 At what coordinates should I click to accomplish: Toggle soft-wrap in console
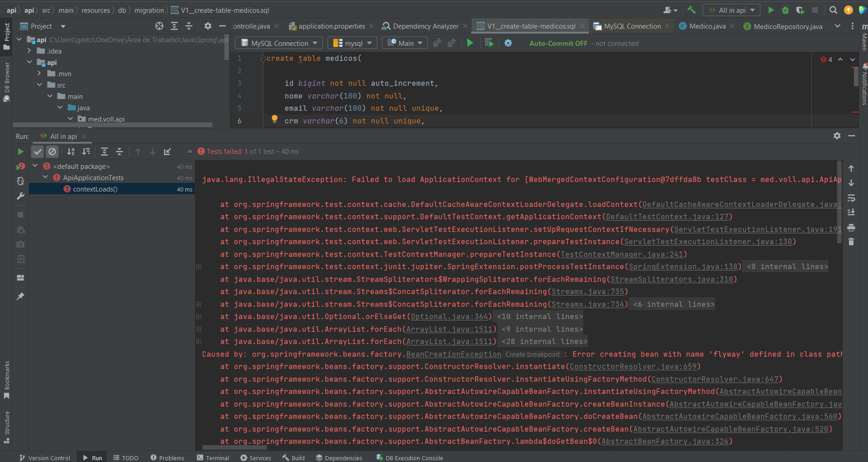[x=851, y=198]
